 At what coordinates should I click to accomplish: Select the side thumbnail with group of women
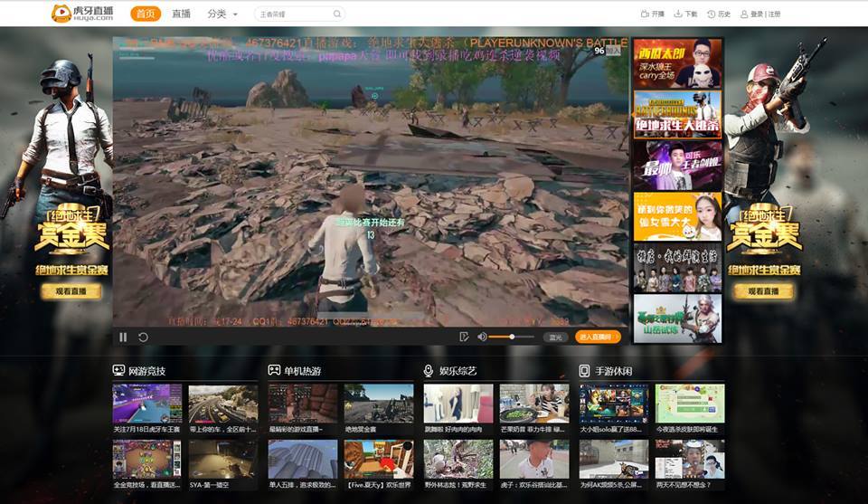tap(677, 268)
